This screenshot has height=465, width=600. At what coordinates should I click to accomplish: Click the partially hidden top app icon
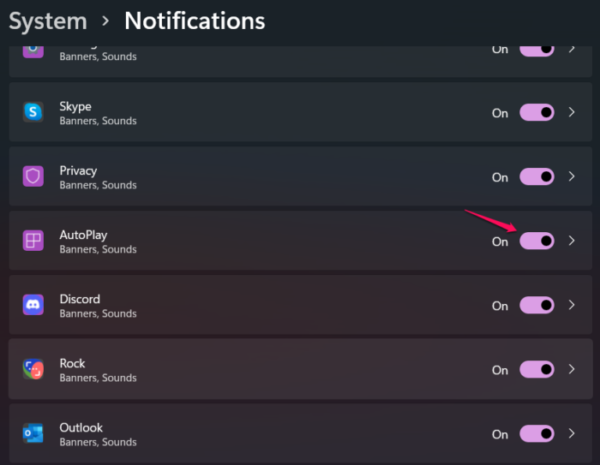(34, 50)
